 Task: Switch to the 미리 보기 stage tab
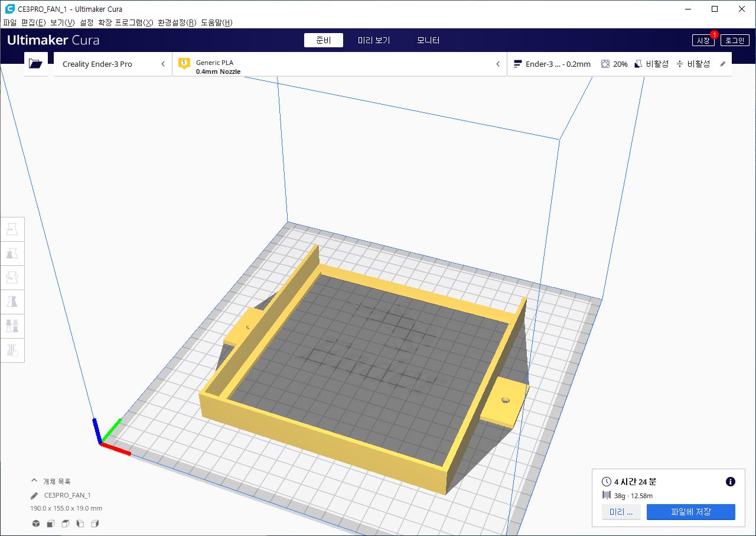coord(374,40)
